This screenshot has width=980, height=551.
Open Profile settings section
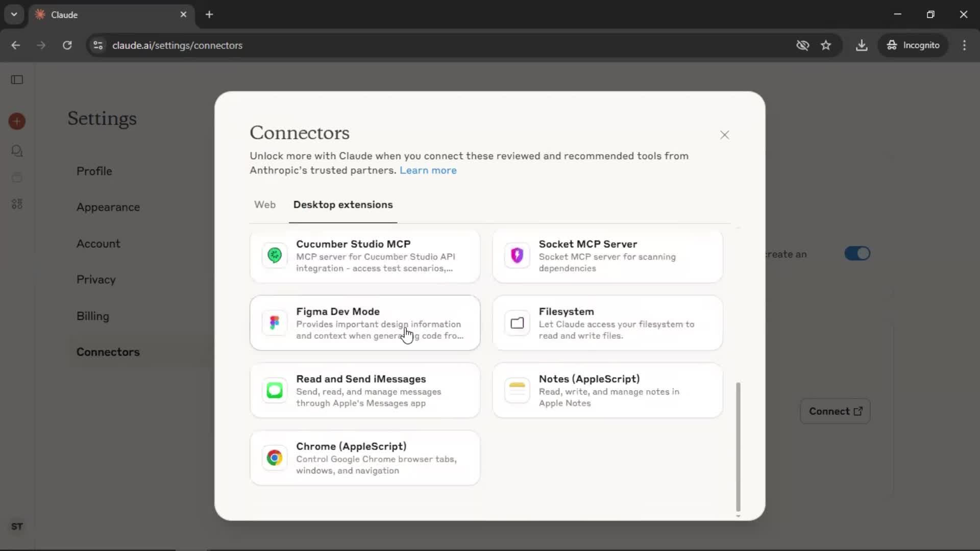94,171
